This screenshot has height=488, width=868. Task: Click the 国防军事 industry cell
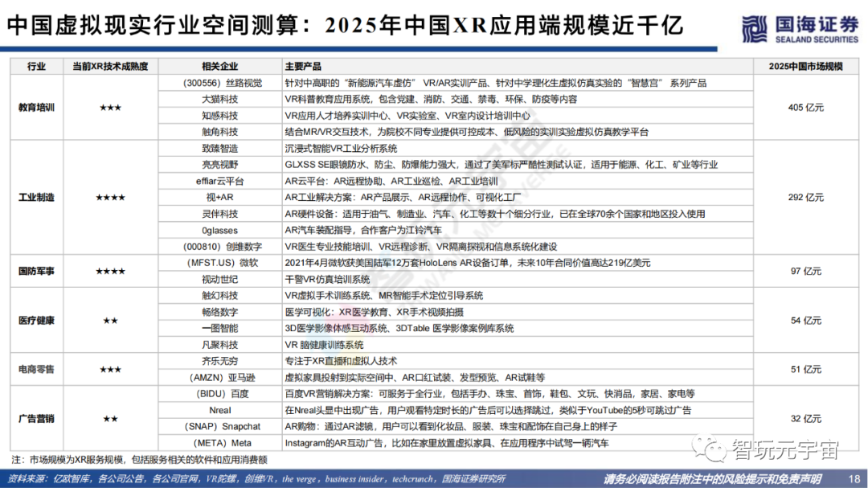[36, 271]
